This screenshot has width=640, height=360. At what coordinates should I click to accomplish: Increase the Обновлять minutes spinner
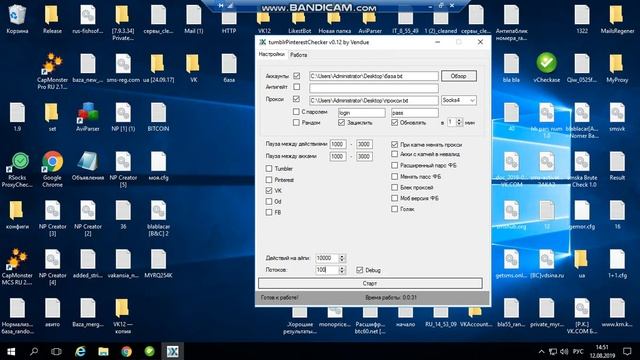click(459, 120)
